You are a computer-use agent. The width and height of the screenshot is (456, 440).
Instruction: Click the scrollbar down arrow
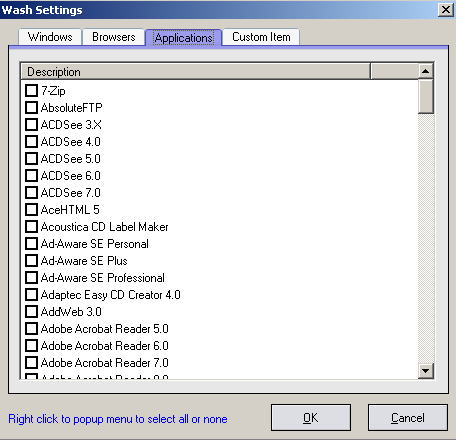426,370
